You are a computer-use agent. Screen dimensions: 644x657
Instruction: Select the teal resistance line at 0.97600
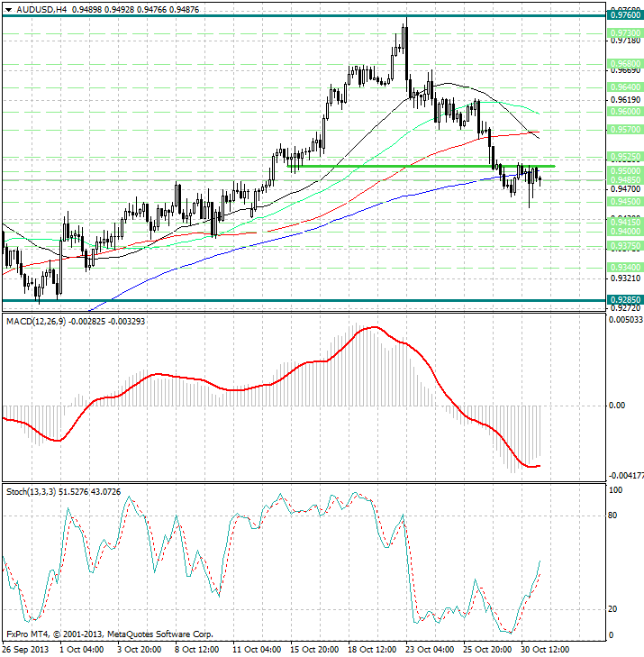coord(304,15)
